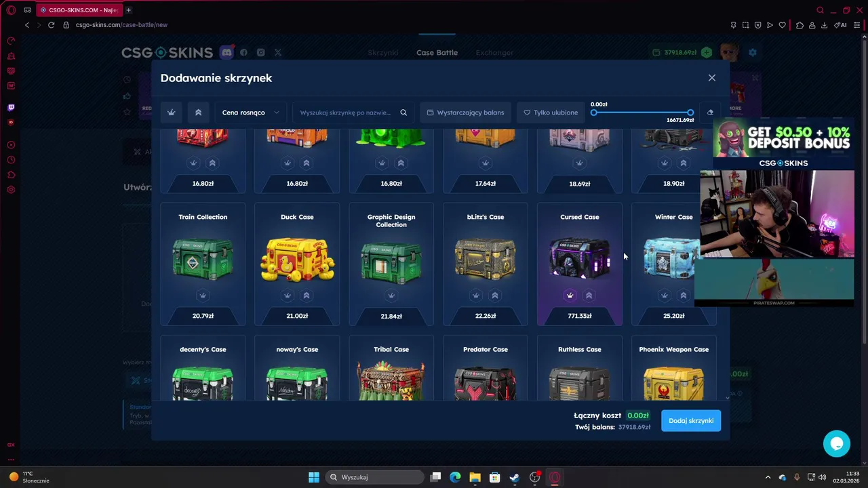The height and width of the screenshot is (488, 868).
Task: Reload the page with browser refresh button
Action: (51, 25)
